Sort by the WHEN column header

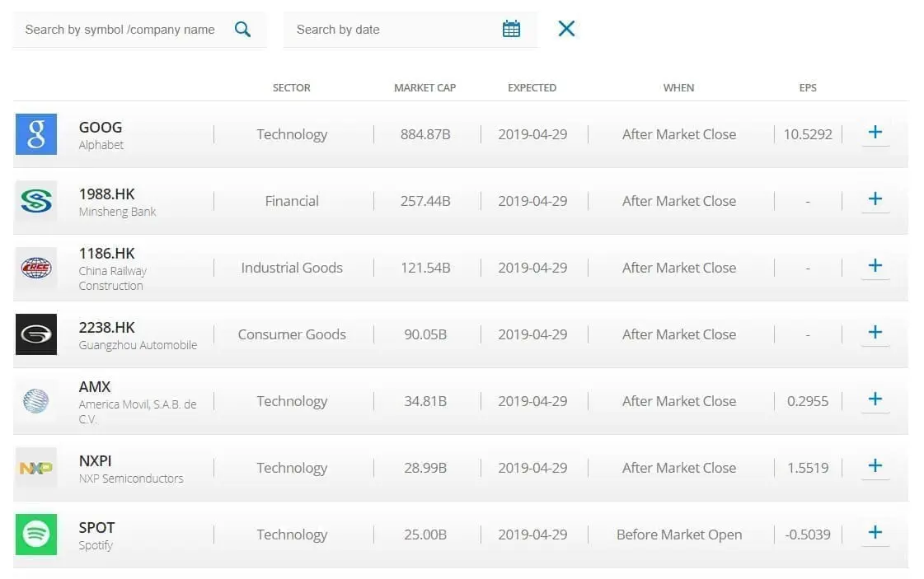(678, 88)
